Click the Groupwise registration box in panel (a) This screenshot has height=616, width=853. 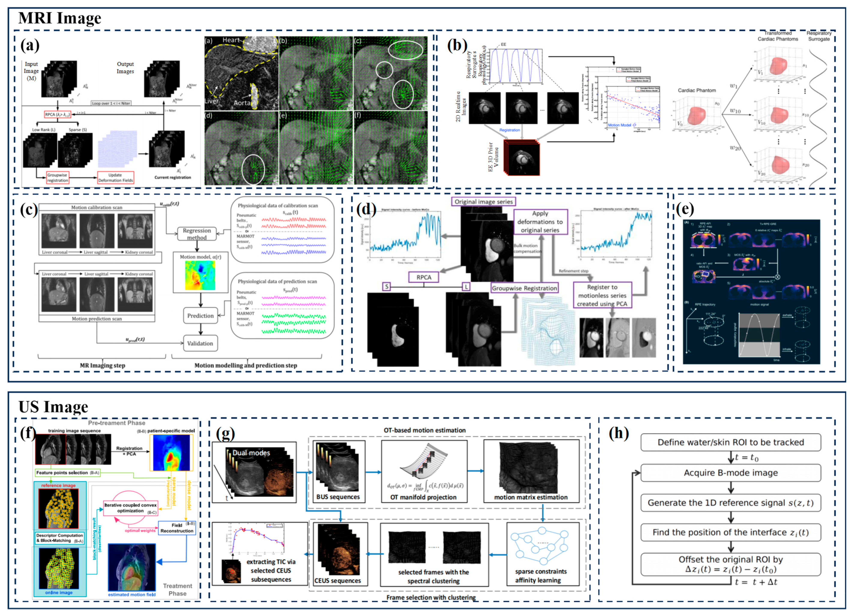pyautogui.click(x=57, y=177)
